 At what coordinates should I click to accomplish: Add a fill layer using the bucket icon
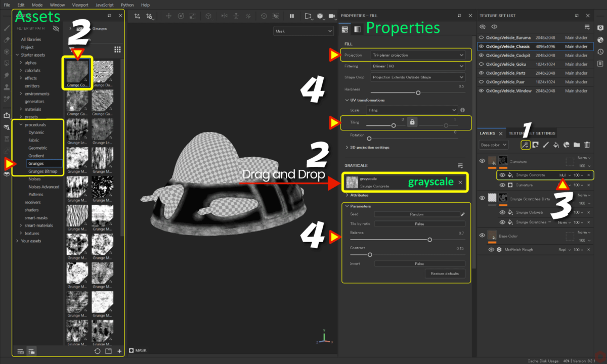click(x=556, y=145)
